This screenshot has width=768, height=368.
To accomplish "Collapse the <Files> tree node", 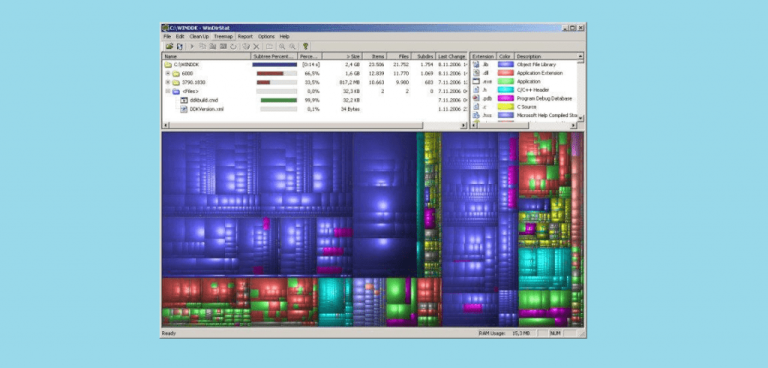I will pyautogui.click(x=168, y=91).
